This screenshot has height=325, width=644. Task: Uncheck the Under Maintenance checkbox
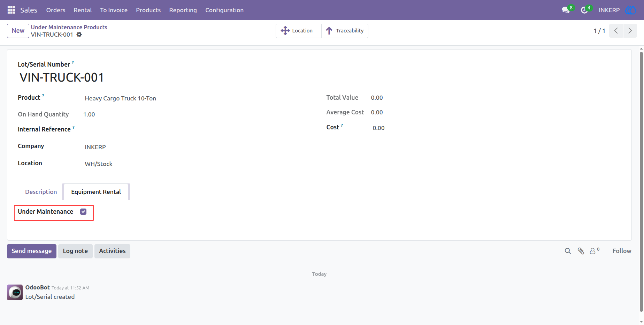tap(83, 212)
